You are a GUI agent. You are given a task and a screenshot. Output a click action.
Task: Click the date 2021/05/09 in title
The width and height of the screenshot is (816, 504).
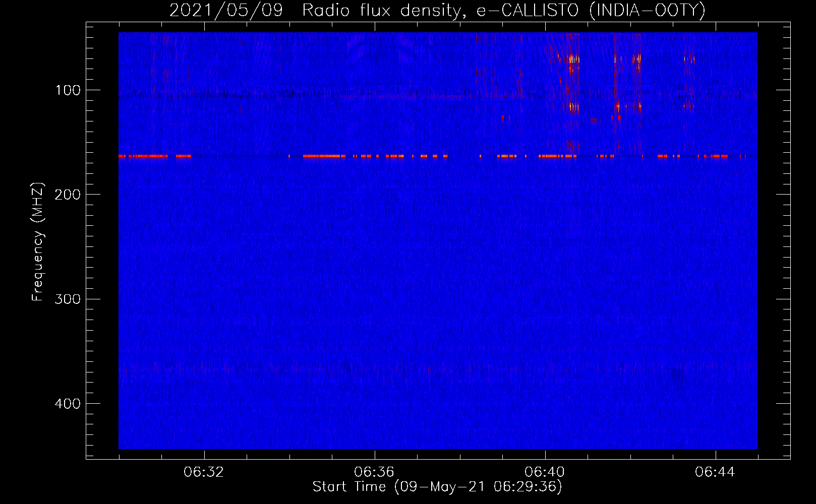point(226,10)
